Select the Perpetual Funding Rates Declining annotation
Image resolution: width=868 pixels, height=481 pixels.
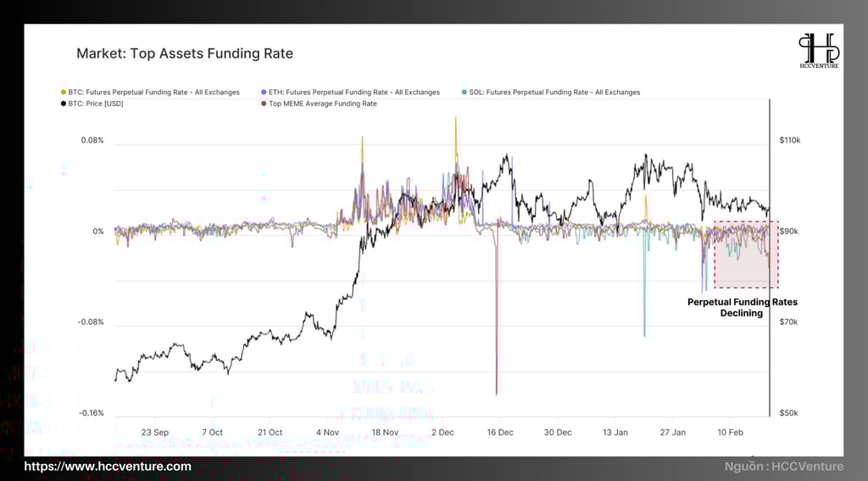point(742,308)
